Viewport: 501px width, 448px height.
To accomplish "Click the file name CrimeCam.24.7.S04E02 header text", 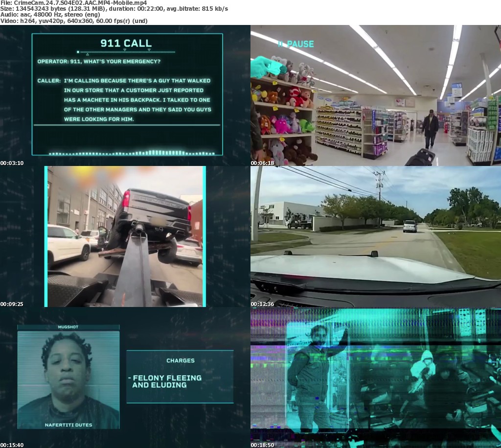I will 73,2.
